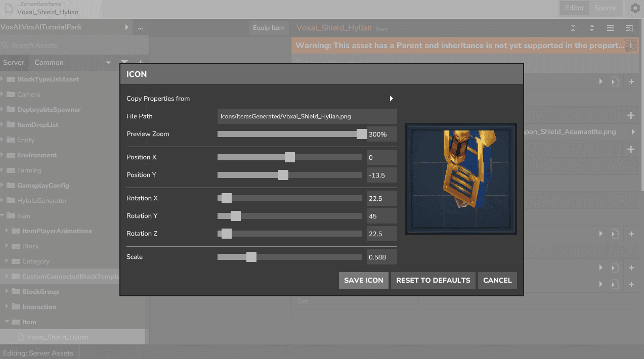Screen dimensions: 644x359
Task: Expand the VoxAI:VoxAITutorialPack pack arrow
Action: [x=126, y=27]
